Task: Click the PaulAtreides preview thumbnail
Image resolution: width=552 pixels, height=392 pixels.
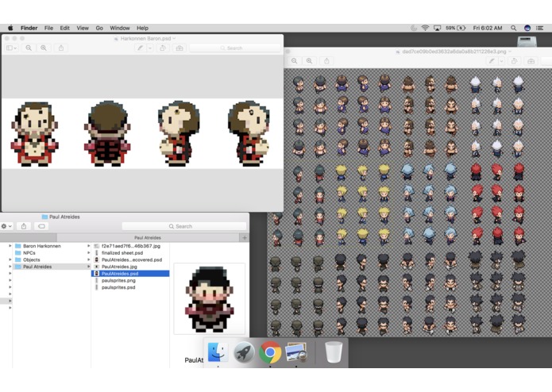Action: 210,299
